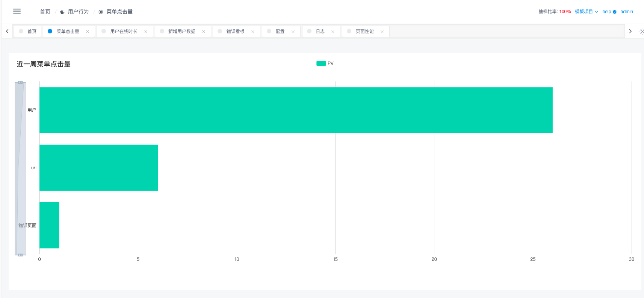Open the 用户在线时长 tab
Viewport: 644px width, 298px height.
(124, 32)
